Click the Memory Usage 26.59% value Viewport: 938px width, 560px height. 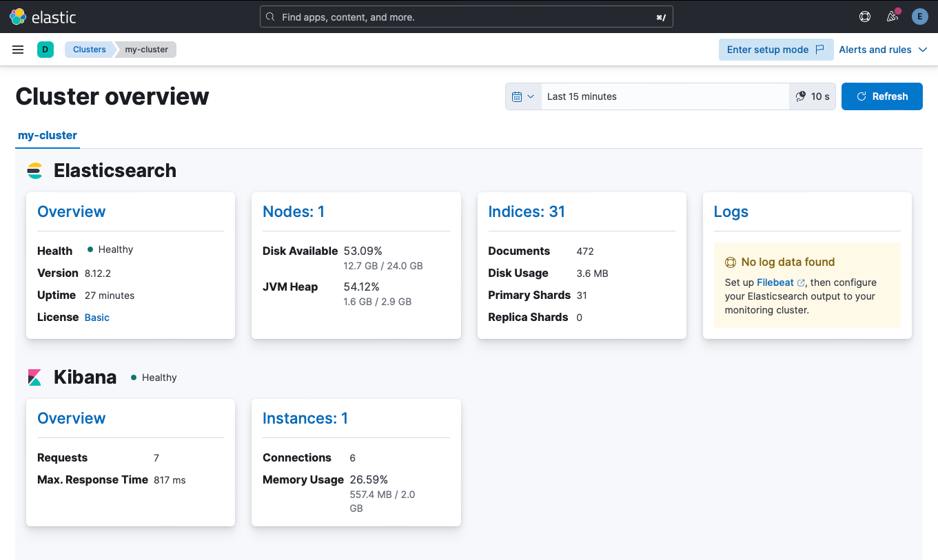point(369,479)
